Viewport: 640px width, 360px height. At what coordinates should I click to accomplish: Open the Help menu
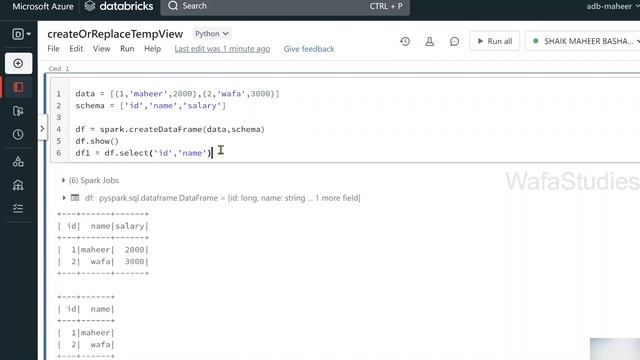[x=152, y=49]
